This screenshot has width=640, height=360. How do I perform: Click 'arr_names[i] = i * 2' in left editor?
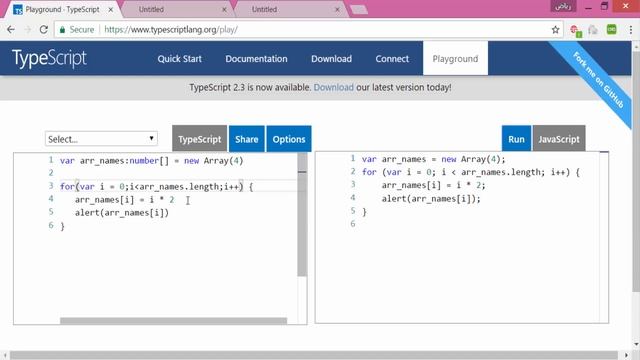(x=124, y=200)
